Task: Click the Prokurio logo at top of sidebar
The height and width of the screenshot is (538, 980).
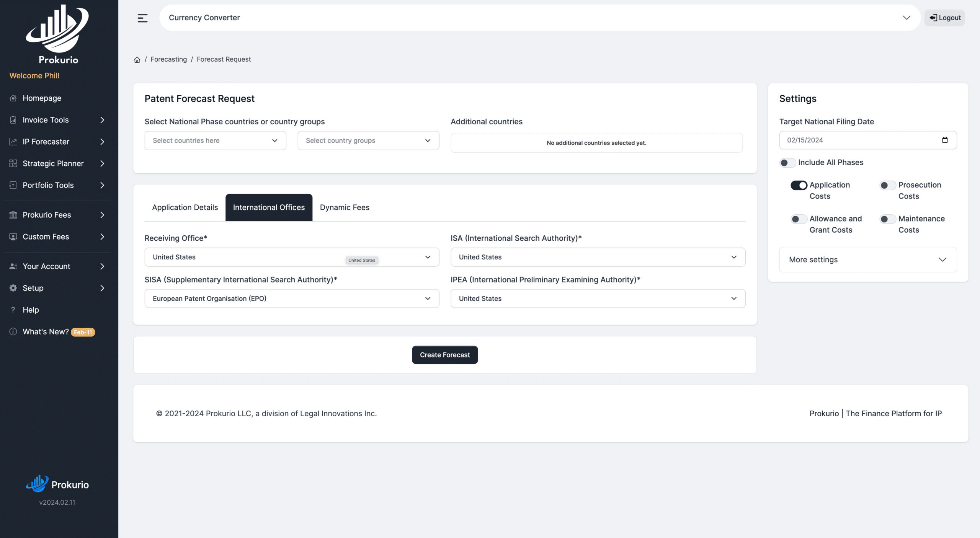Action: point(57,34)
